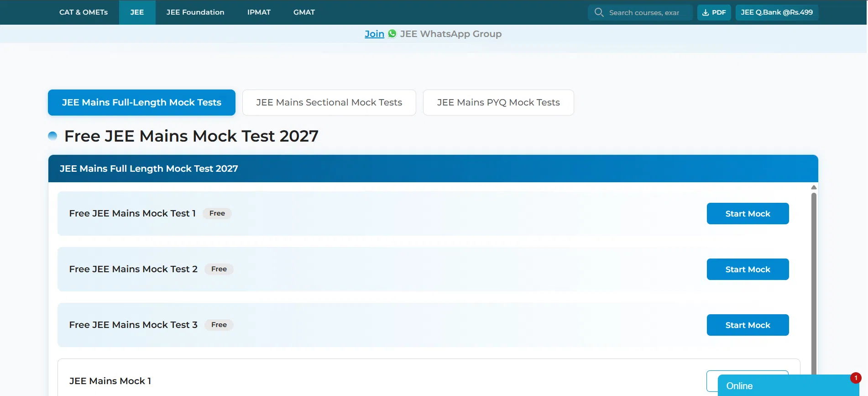The height and width of the screenshot is (396, 868).
Task: Click the 'Free JEE Mains Mock Test 3' title
Action: pyautogui.click(x=133, y=325)
